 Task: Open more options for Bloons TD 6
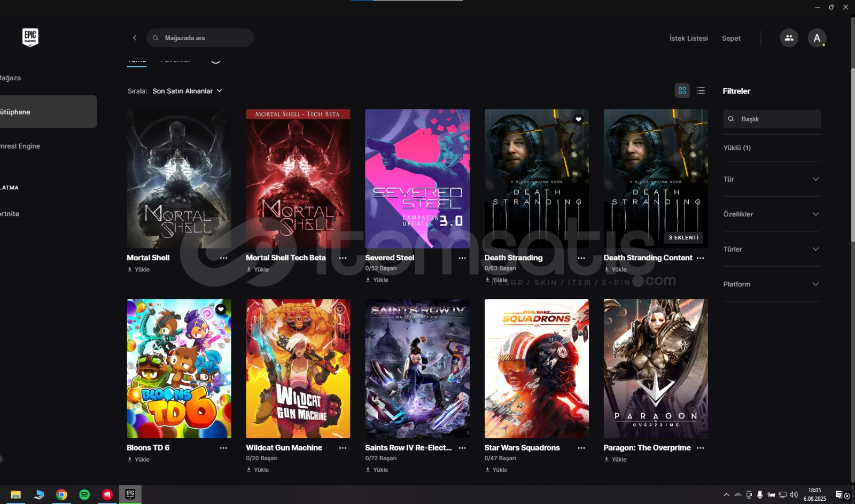click(224, 448)
